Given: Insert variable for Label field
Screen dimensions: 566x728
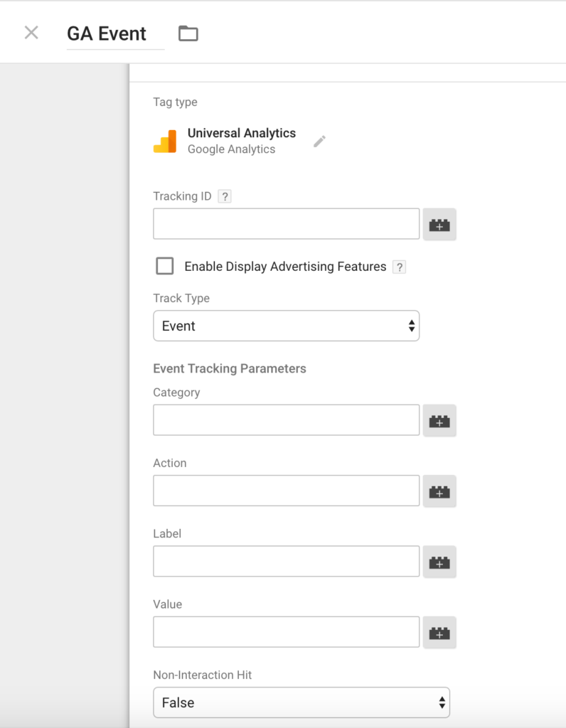Looking at the screenshot, I should [x=439, y=562].
